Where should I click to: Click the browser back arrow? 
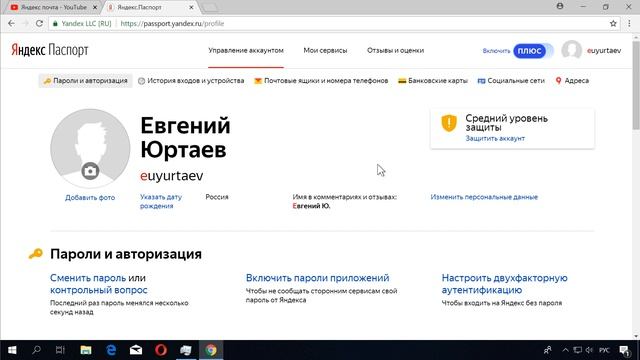[x=11, y=24]
